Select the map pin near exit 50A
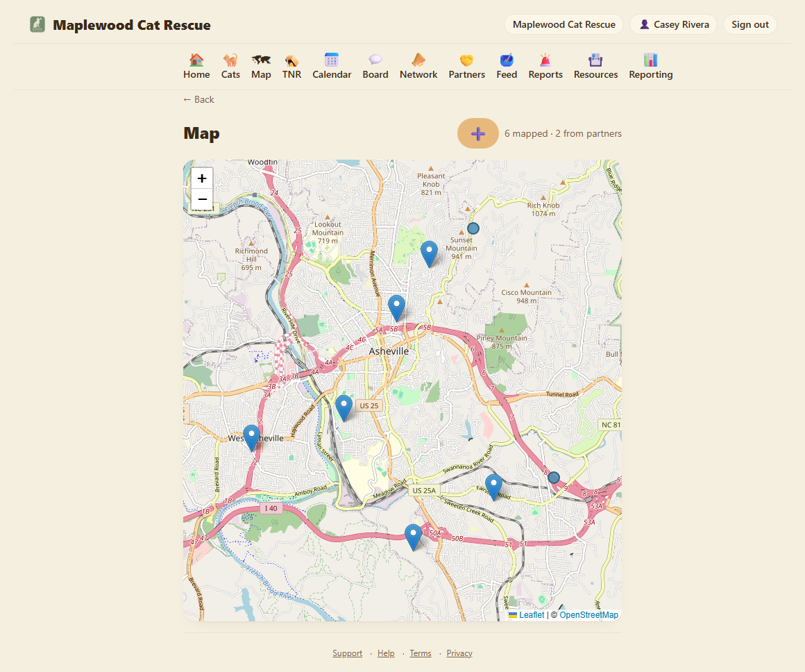This screenshot has height=672, width=805. point(414,537)
